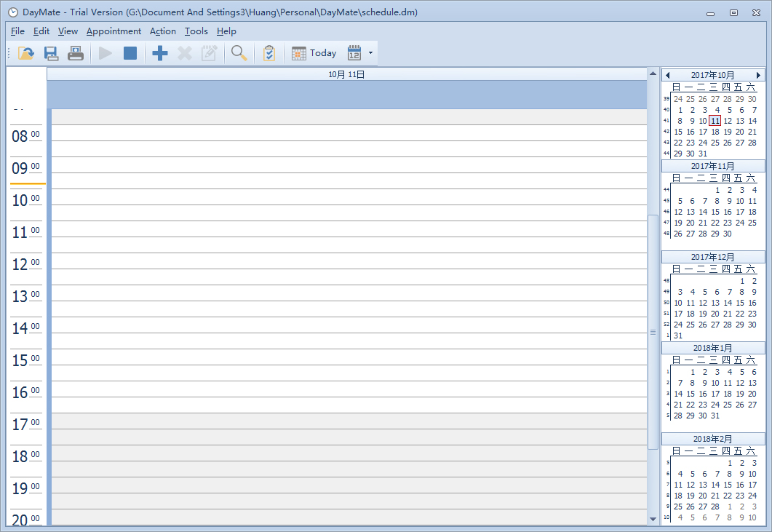Select January 31 2018 in mini calendar
Screen dimensions: 772x532
tap(715, 416)
